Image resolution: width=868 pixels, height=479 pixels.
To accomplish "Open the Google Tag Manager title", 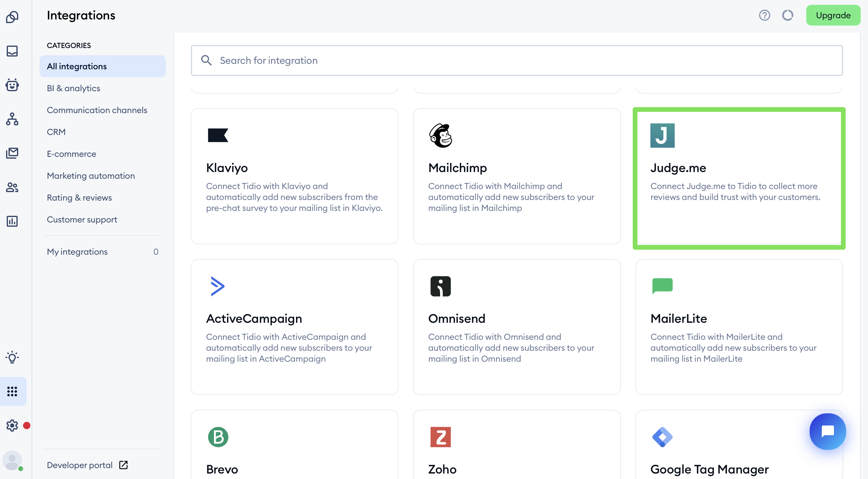I will coord(709,469).
